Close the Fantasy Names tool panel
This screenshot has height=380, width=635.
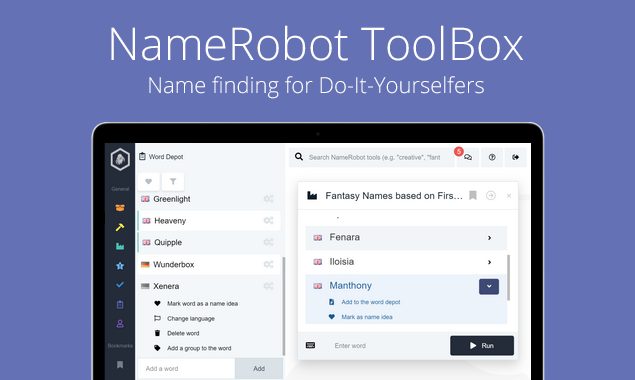(509, 196)
